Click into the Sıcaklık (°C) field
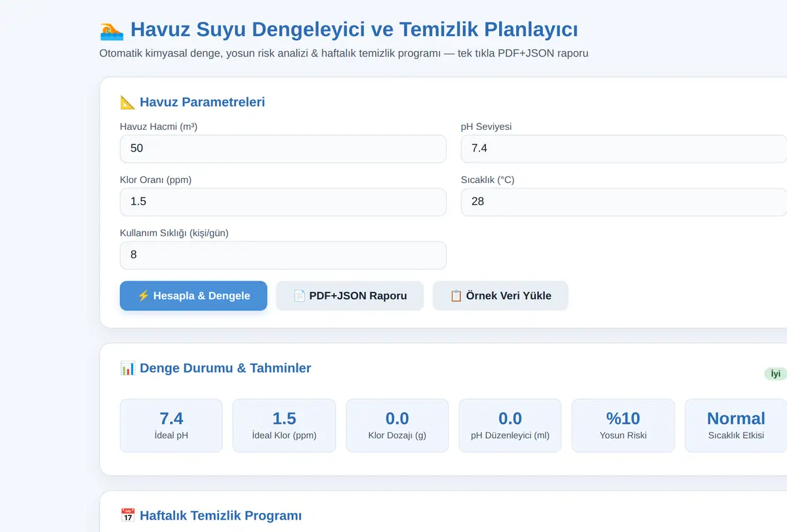Viewport: 787px width, 532px height. click(x=624, y=202)
